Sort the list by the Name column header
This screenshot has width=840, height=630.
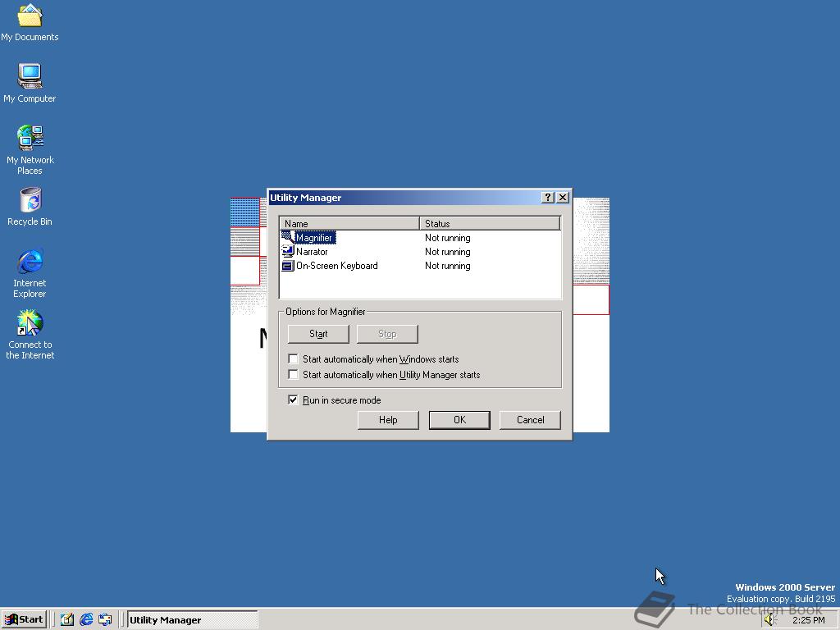click(x=349, y=223)
